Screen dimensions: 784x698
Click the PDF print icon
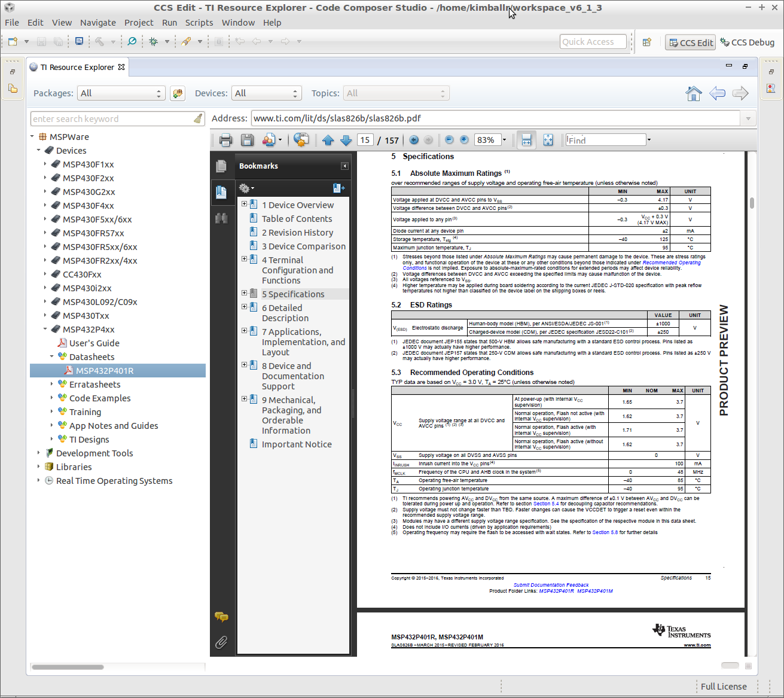225,140
